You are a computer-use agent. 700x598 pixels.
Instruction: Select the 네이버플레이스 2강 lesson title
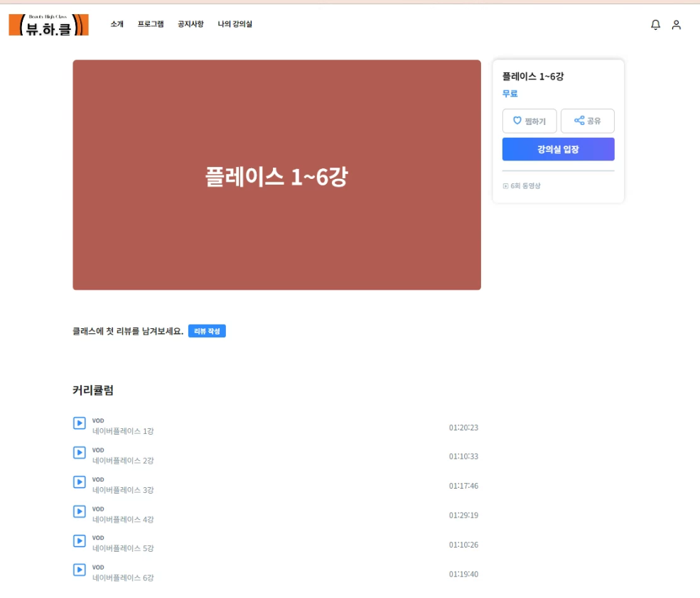(123, 460)
